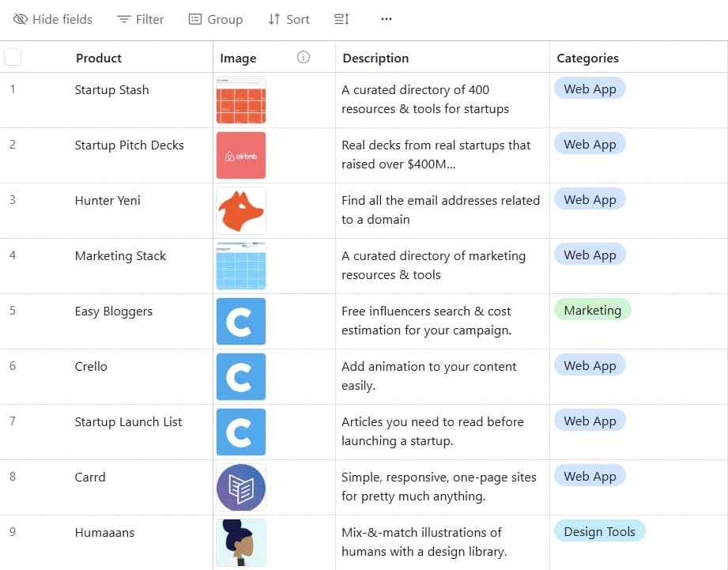
Task: Click the Product column header
Action: [99, 58]
